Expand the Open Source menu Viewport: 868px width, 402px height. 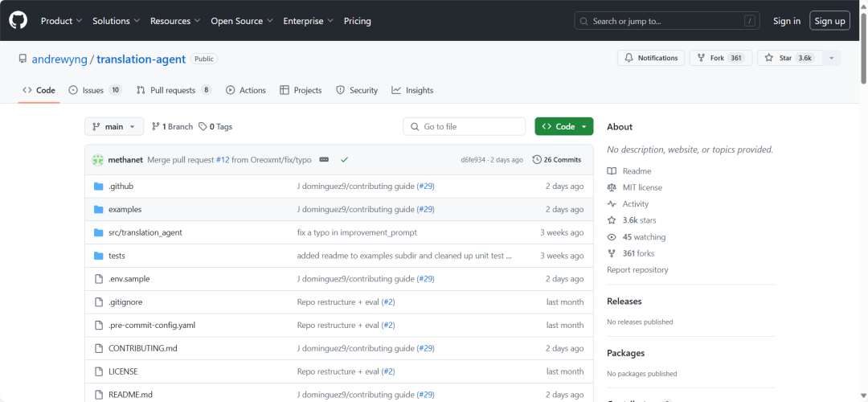pos(242,21)
